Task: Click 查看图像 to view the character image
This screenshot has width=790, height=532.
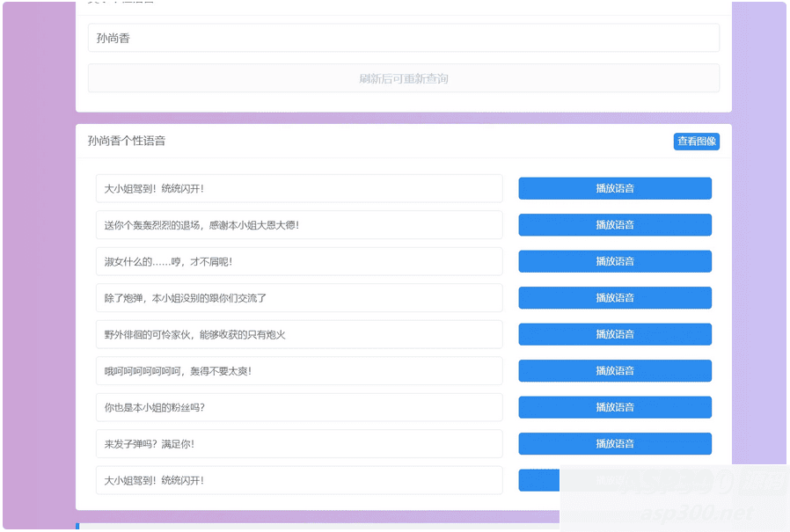Action: (x=696, y=141)
